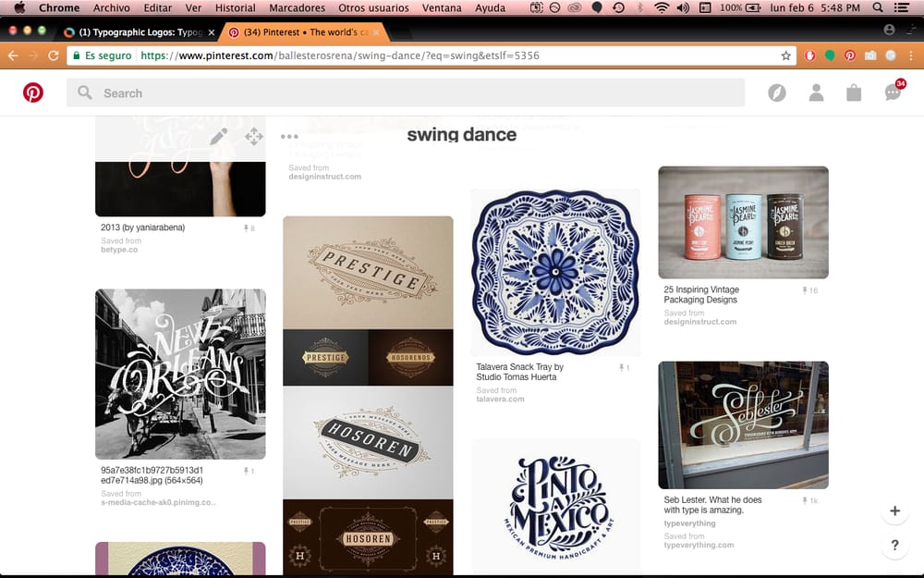Open the Ventana menu
Viewport: 924px width, 578px height.
[442, 7]
